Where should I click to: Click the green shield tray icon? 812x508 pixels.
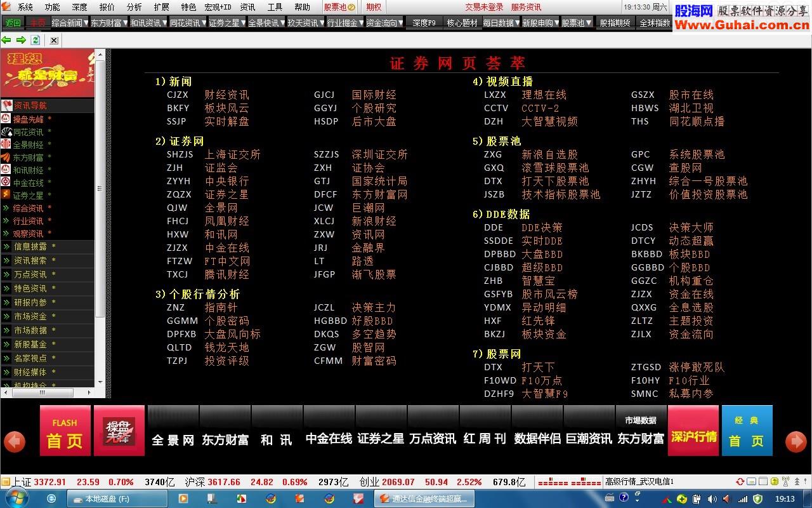coord(757,498)
